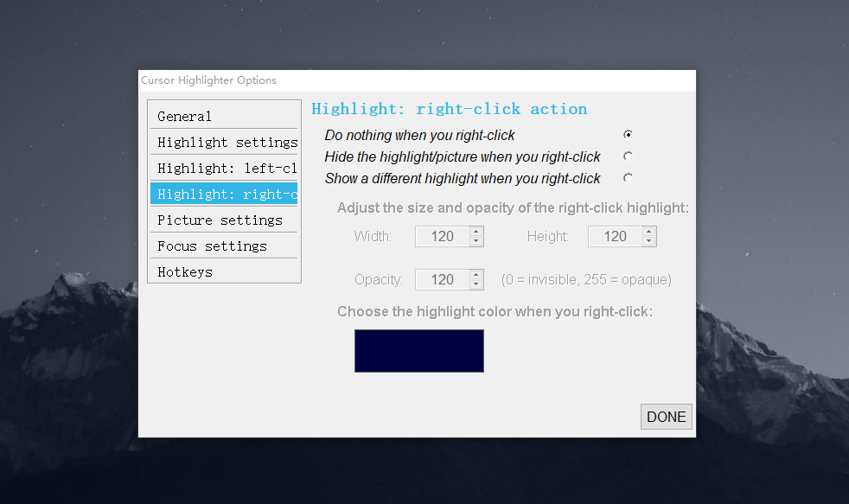The width and height of the screenshot is (849, 504).
Task: Open the Hotkeys page
Action: (x=224, y=271)
